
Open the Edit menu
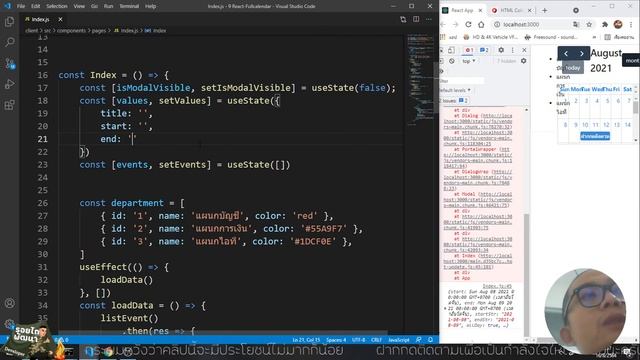36,6
